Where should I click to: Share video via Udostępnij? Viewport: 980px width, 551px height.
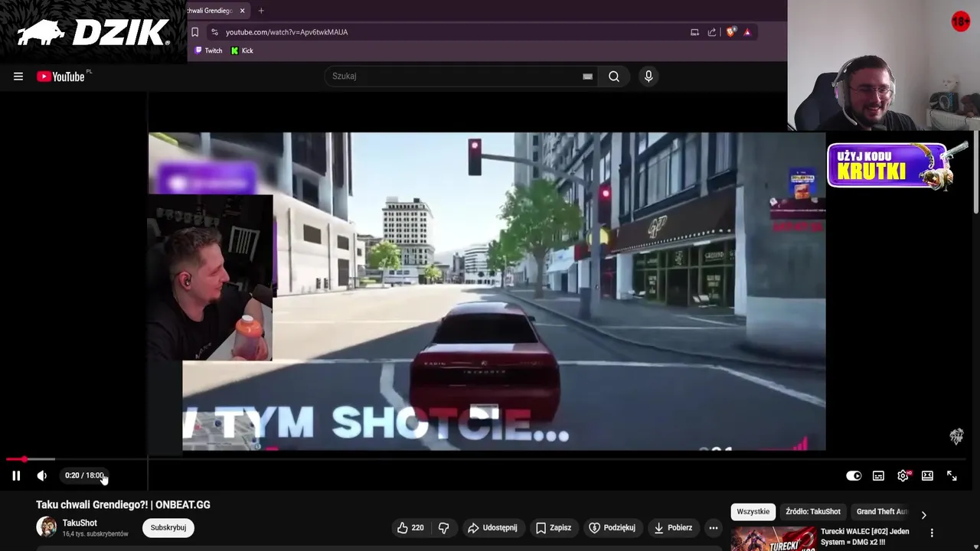point(492,528)
